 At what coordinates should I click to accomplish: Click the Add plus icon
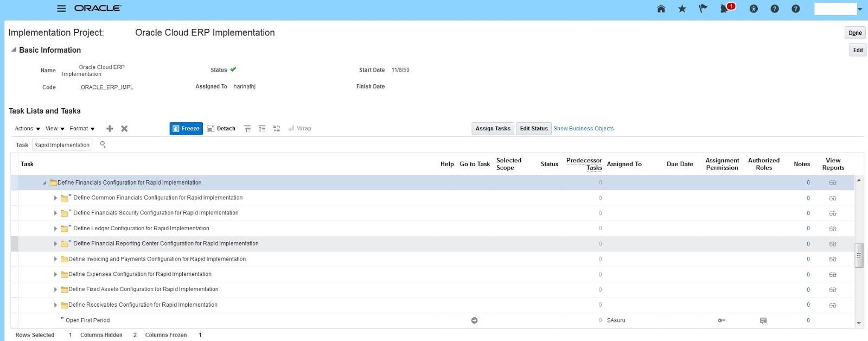(x=110, y=129)
